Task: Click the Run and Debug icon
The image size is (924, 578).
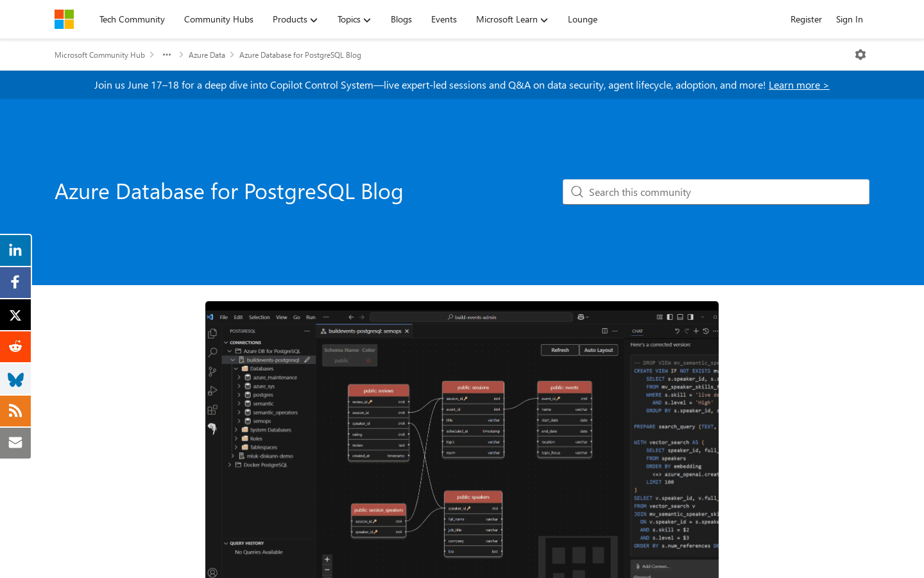Action: (x=212, y=391)
